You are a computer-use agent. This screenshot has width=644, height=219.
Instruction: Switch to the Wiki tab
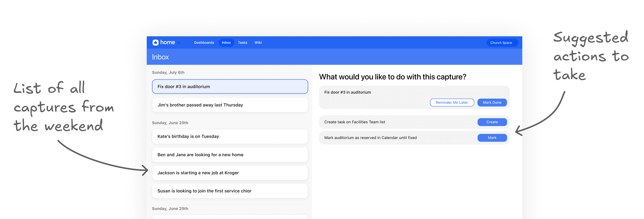point(258,42)
